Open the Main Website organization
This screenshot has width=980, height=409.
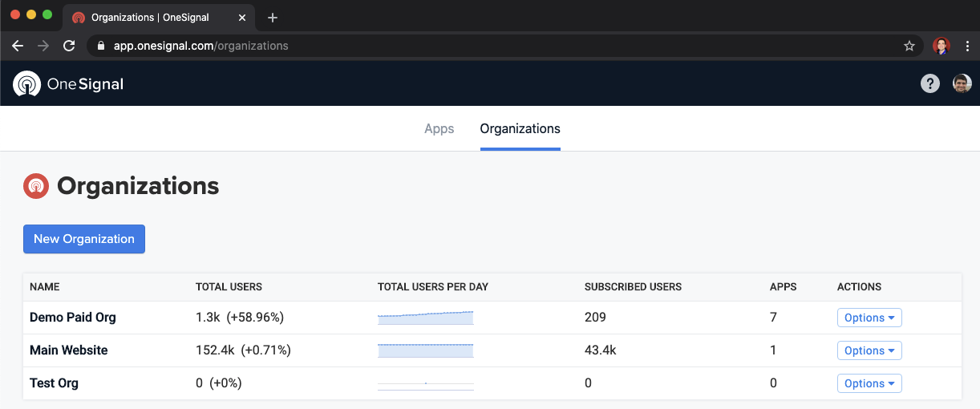69,350
